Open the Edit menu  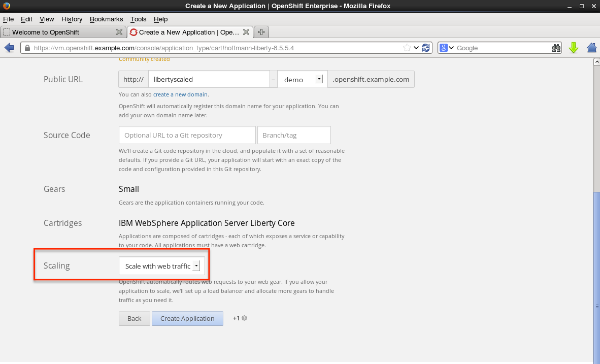point(26,19)
